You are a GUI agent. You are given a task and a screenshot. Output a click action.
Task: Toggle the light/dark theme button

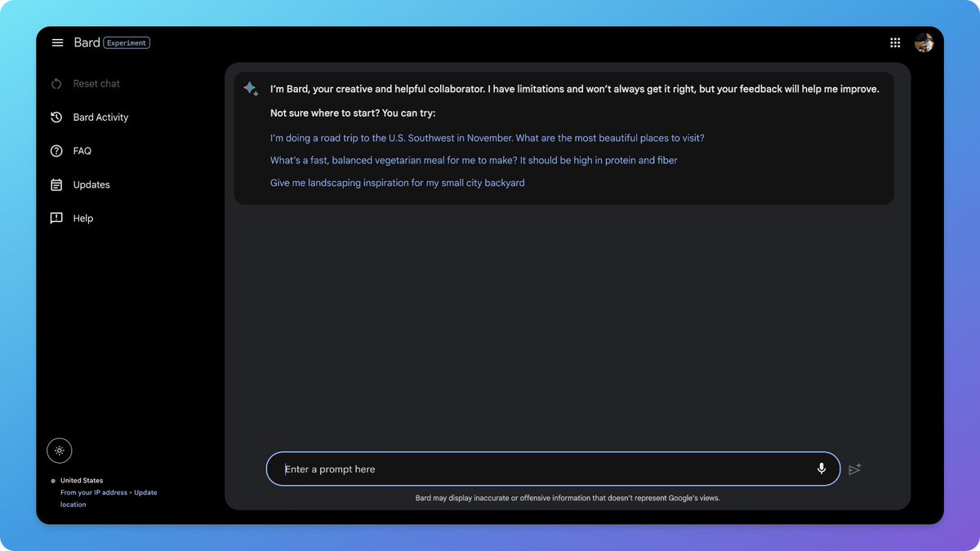(x=60, y=451)
